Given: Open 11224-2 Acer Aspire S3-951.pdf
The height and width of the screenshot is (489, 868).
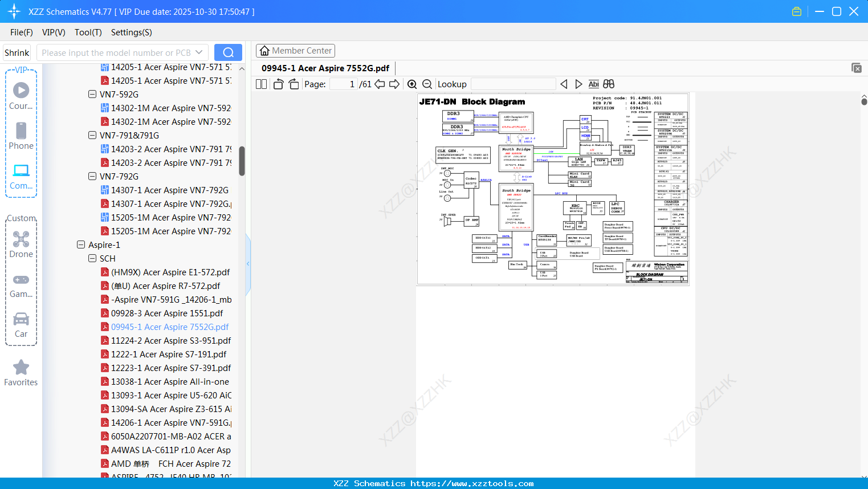Looking at the screenshot, I should (x=171, y=340).
